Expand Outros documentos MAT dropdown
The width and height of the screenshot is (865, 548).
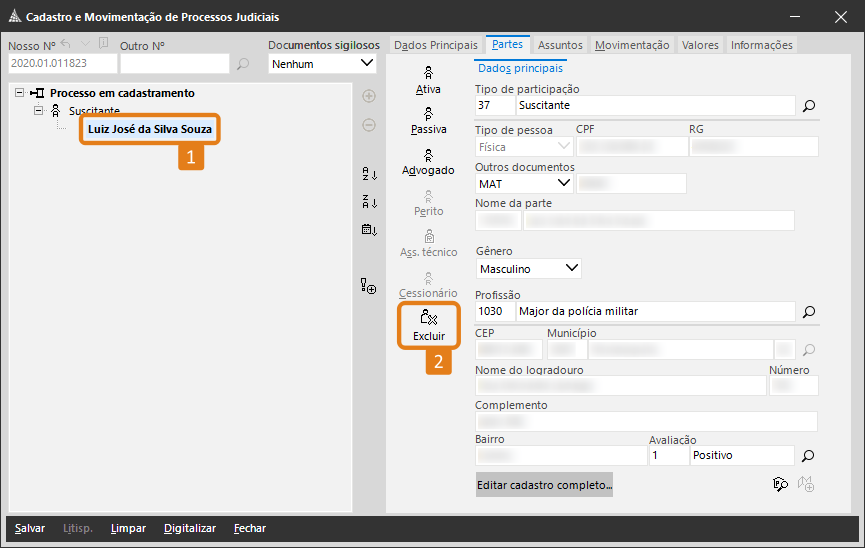(x=563, y=183)
